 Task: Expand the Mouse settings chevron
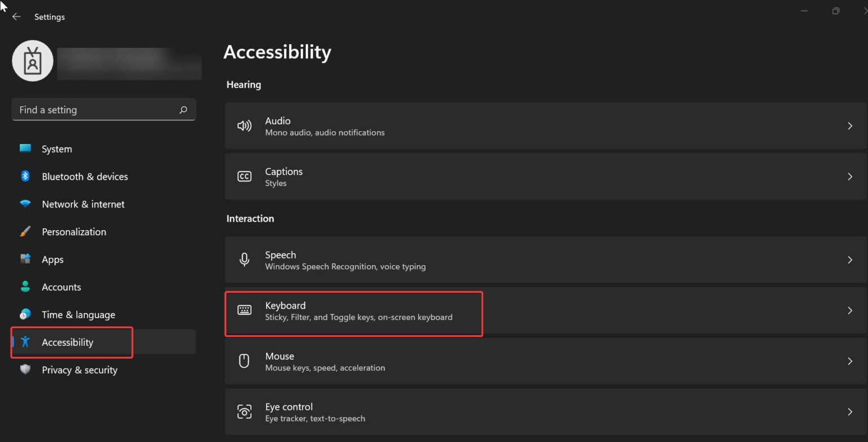pos(850,361)
